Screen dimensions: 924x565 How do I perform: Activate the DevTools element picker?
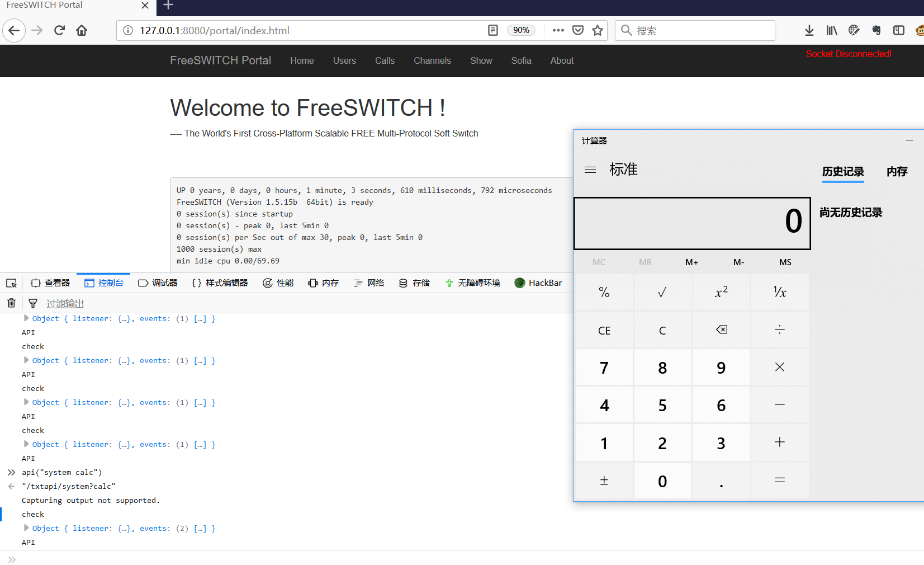11,283
